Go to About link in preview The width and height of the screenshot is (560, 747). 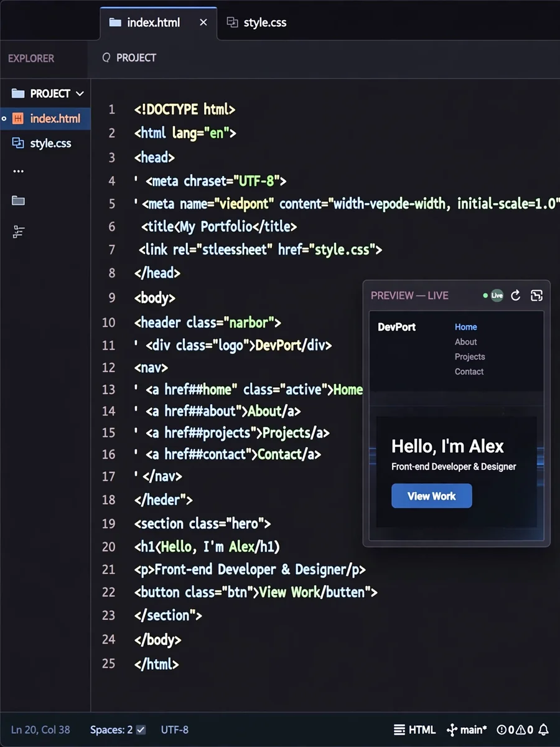465,342
